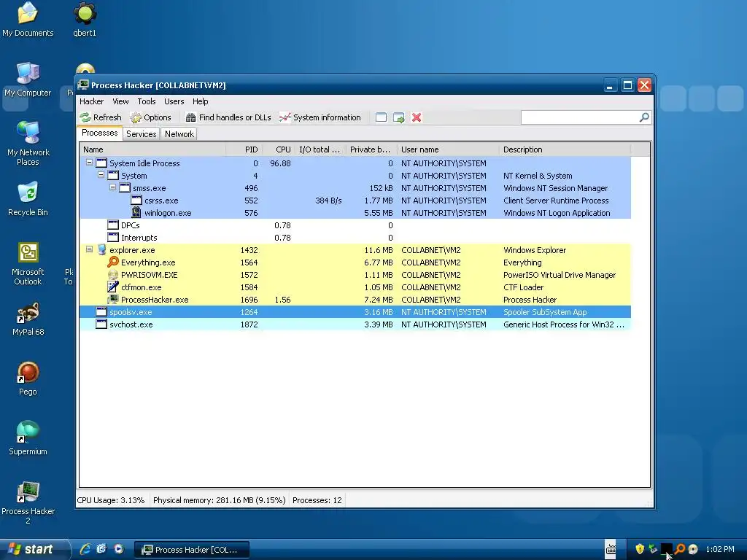The height and width of the screenshot is (560, 747).
Task: Open My Documents desktop icon
Action: 28,20
